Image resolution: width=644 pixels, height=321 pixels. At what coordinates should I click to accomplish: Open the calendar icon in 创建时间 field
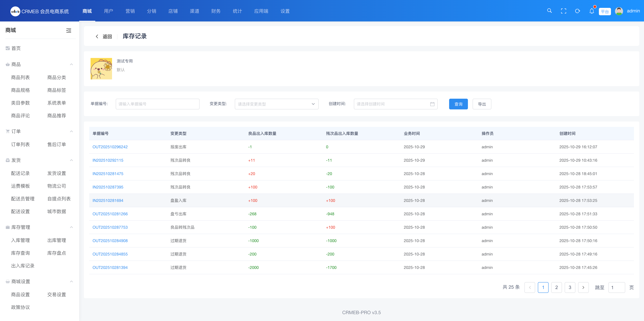coord(432,104)
